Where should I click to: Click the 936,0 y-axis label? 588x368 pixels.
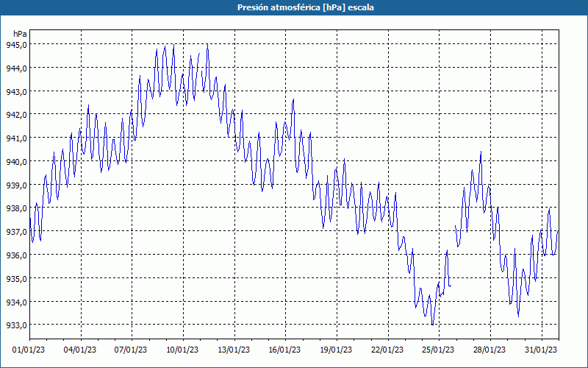click(x=16, y=255)
